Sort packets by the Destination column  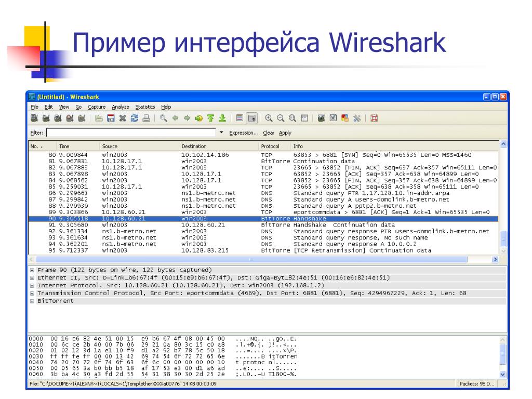pos(219,146)
